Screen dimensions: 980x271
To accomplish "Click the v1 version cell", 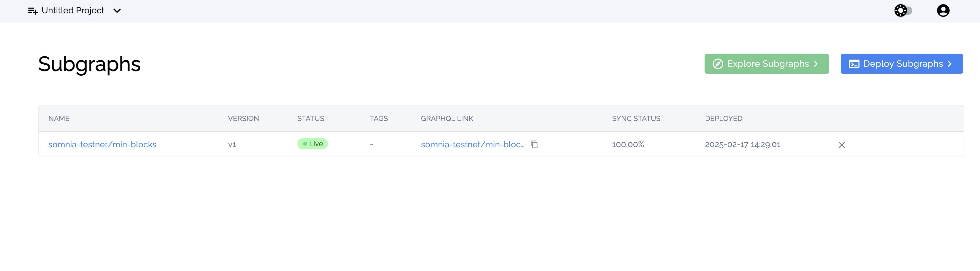I will [232, 144].
